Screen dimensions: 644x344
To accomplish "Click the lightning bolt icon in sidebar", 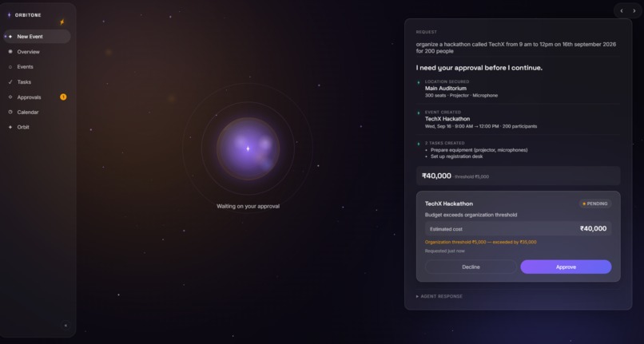I will [62, 22].
